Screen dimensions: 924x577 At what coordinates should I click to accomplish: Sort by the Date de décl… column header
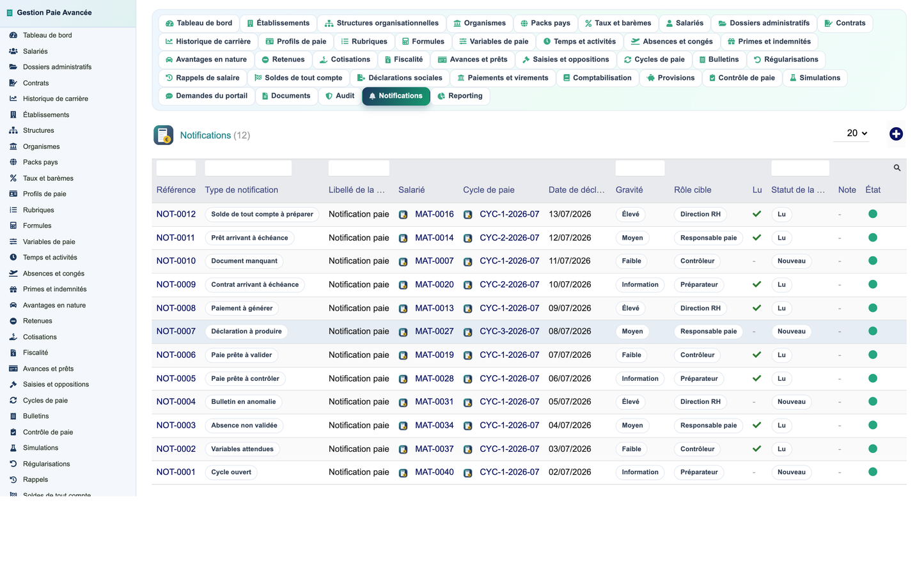click(576, 190)
